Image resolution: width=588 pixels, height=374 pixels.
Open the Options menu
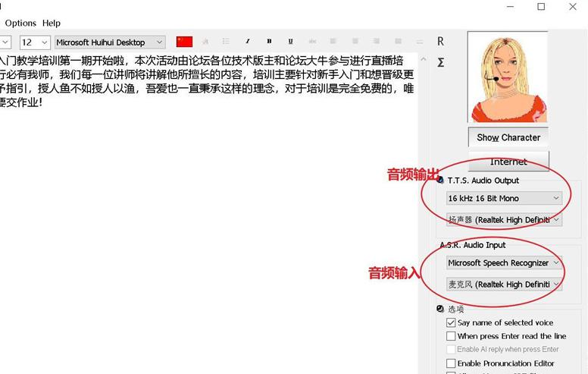[20, 23]
